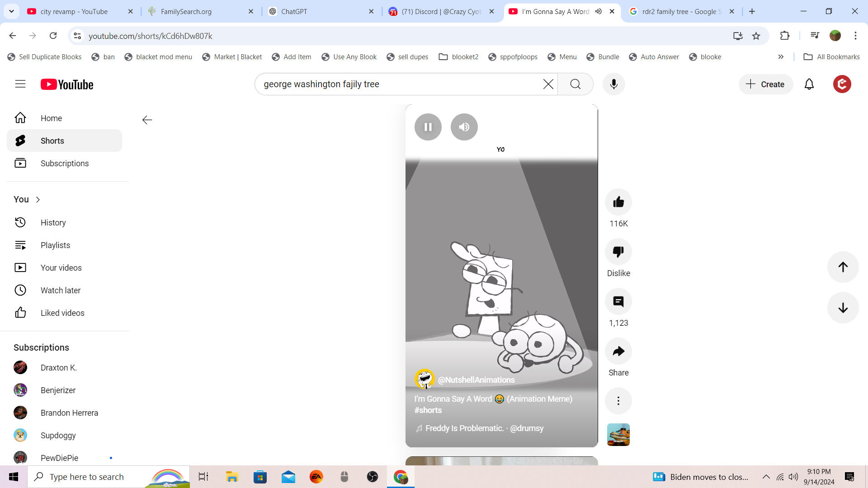The width and height of the screenshot is (868, 488).
Task: Go to previous short with up arrow
Action: [x=843, y=267]
